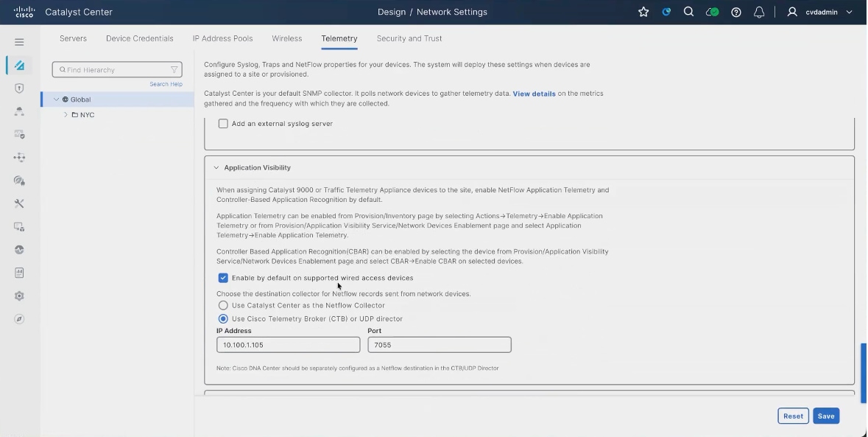This screenshot has width=868, height=437.
Task: Open the View details link
Action: 534,94
